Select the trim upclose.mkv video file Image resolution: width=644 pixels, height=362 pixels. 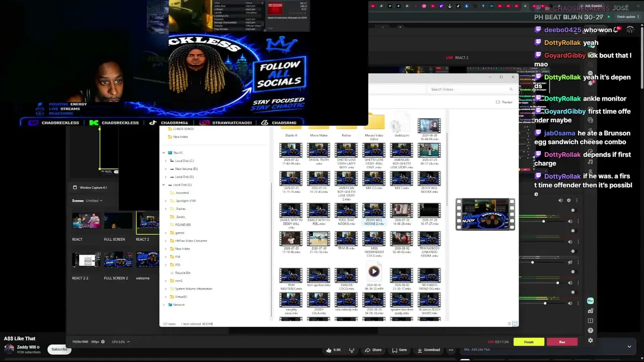318,278
